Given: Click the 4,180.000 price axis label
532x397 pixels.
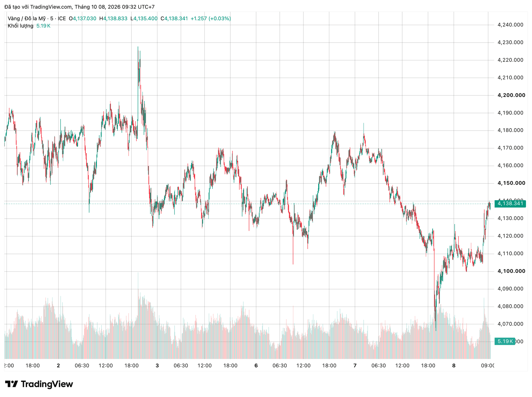Looking at the screenshot, I should tap(510, 130).
